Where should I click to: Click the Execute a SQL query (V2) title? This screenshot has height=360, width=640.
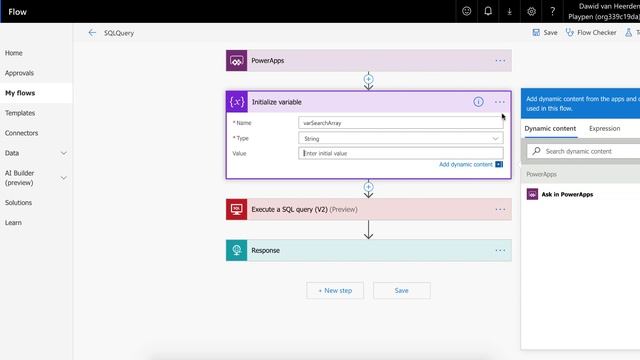pos(289,209)
